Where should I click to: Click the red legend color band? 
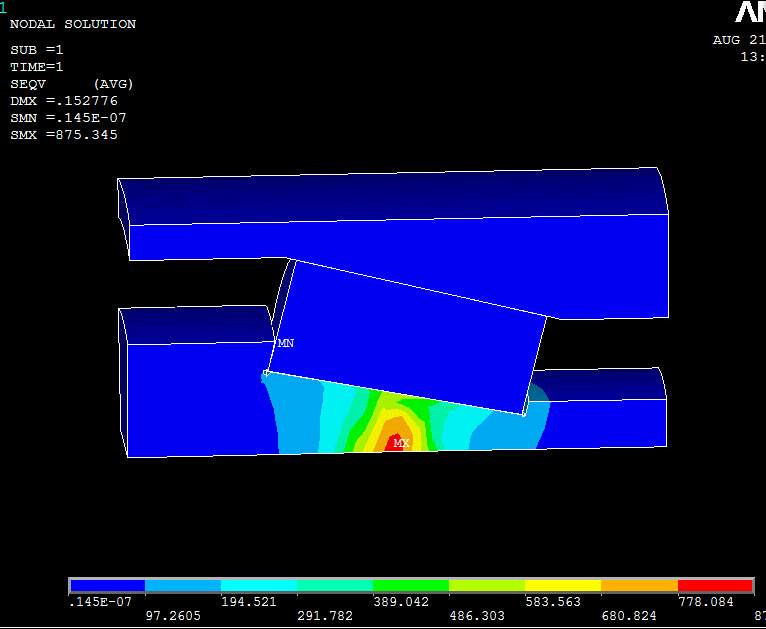[715, 586]
